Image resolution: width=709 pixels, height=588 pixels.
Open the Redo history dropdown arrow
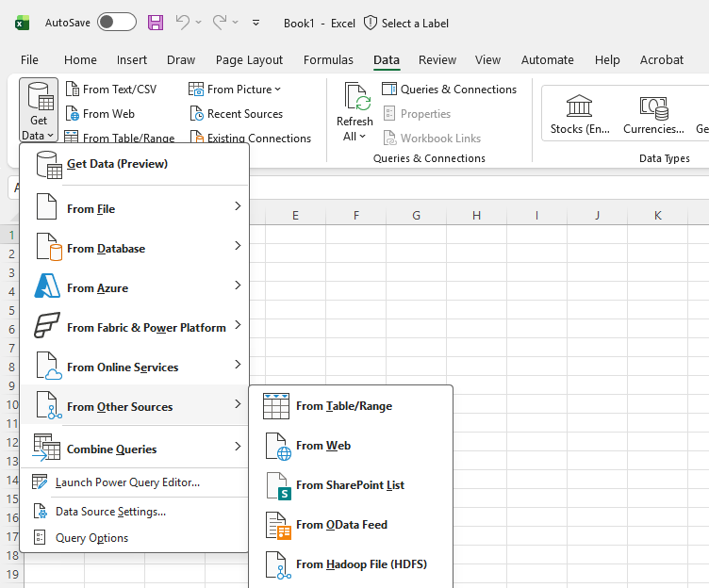pos(235,23)
